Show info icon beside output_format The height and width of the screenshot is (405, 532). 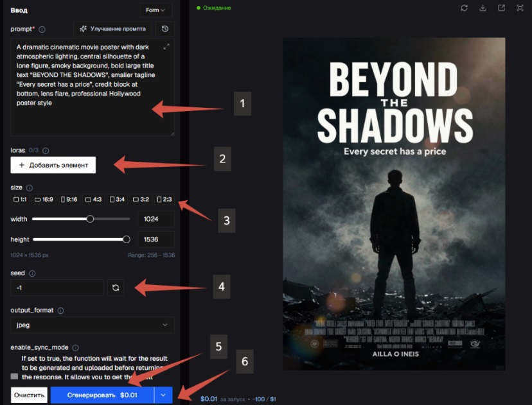pyautogui.click(x=60, y=311)
